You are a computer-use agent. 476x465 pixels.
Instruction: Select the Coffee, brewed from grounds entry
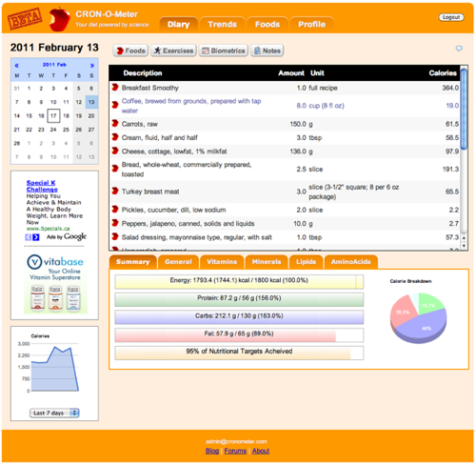tap(191, 106)
